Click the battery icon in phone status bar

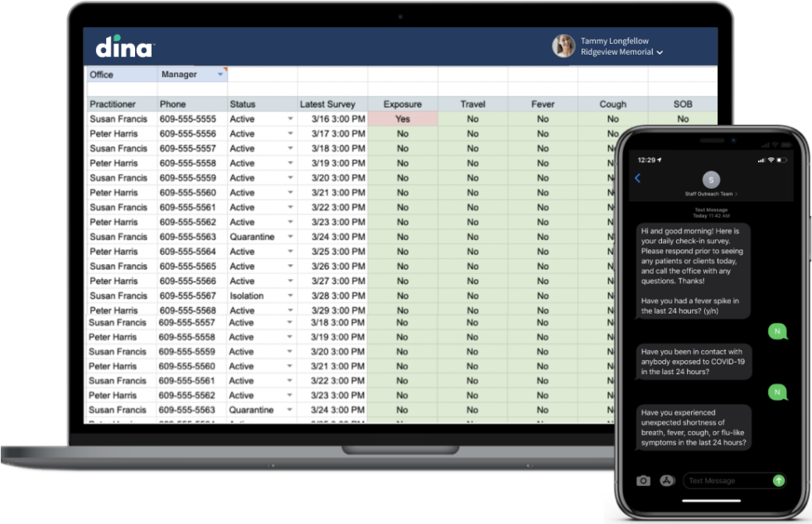783,160
